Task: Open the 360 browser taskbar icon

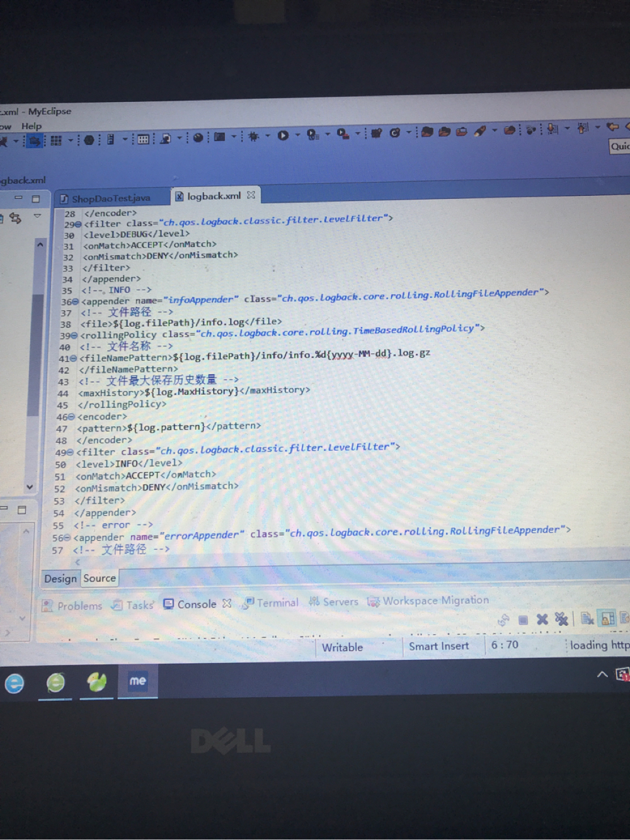Action: pyautogui.click(x=55, y=683)
